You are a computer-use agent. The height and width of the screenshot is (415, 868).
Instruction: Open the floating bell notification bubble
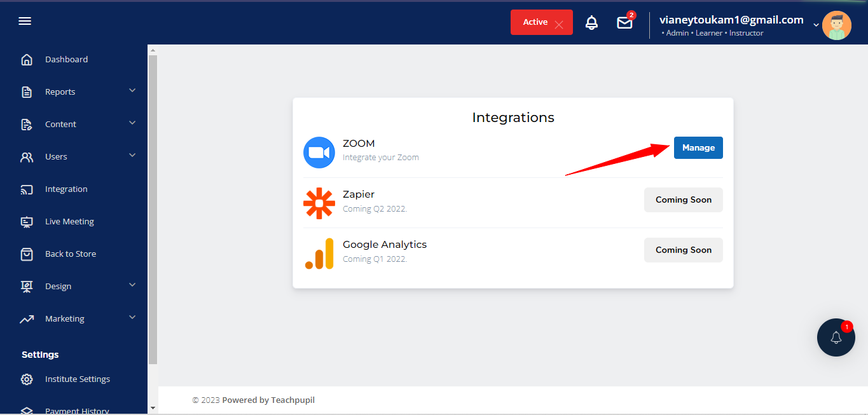[x=836, y=337]
